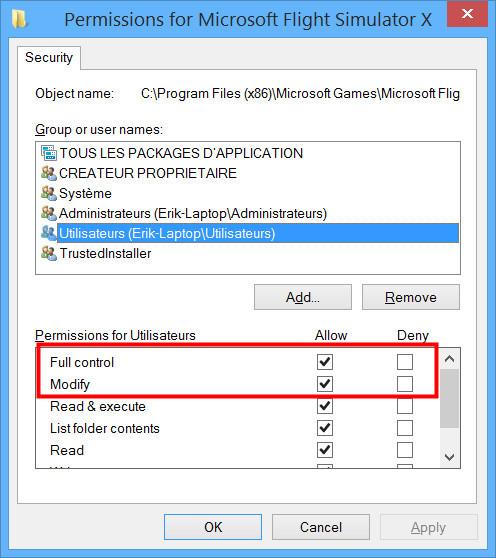This screenshot has height=558, width=496.
Task: Select Administrateurs (Erik-Laptop\Administrateurs) entry
Action: [193, 214]
